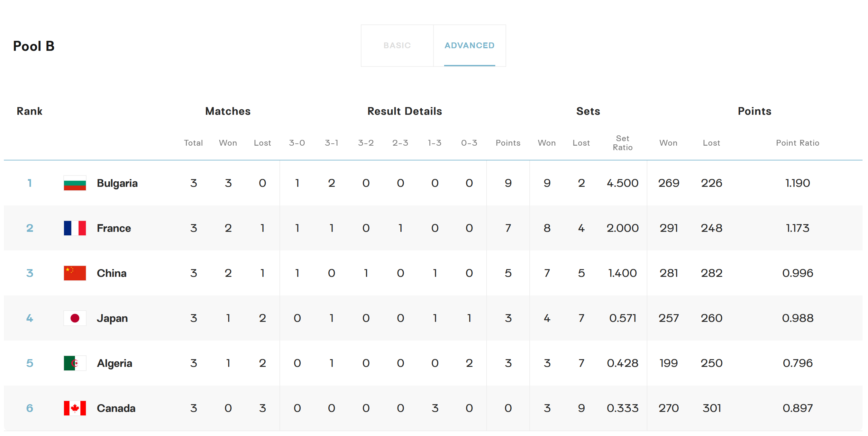The image size is (868, 436).
Task: Select the Advanced tab
Action: coord(470,45)
